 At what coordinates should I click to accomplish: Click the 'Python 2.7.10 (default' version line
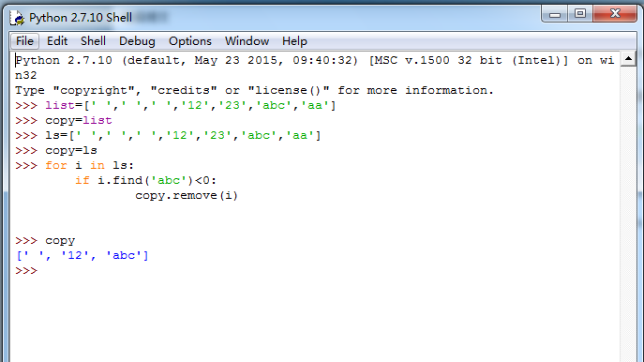[315, 60]
